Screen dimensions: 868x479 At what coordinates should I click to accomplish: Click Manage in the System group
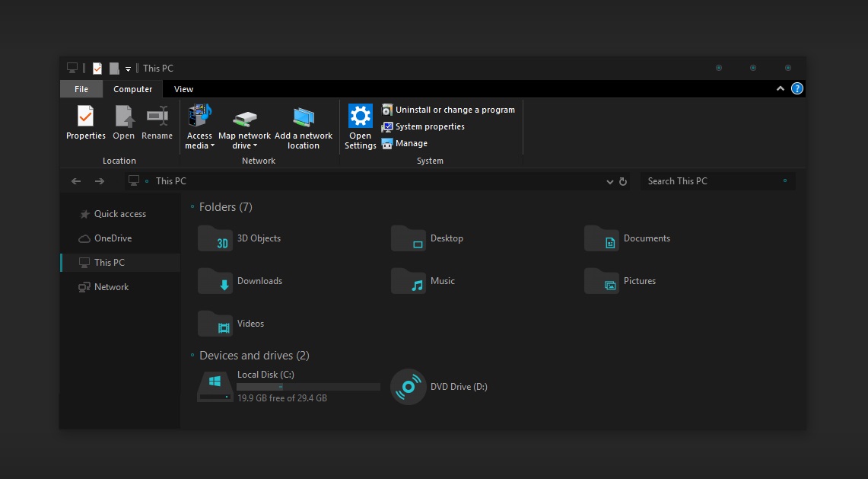click(411, 143)
